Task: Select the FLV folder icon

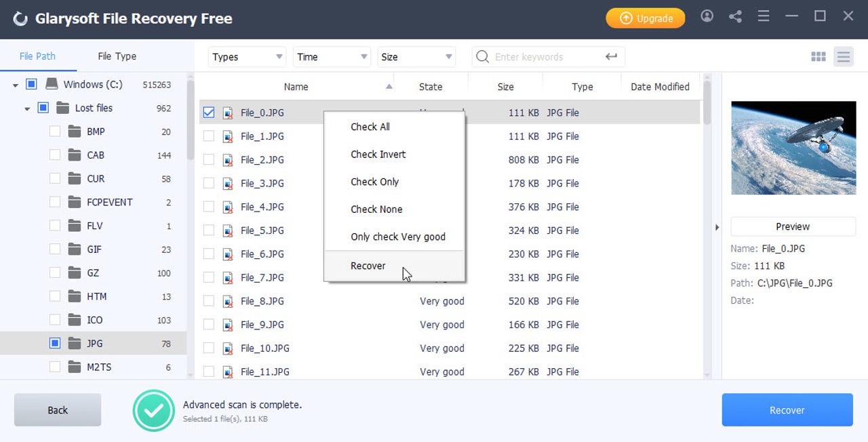Action: [75, 226]
